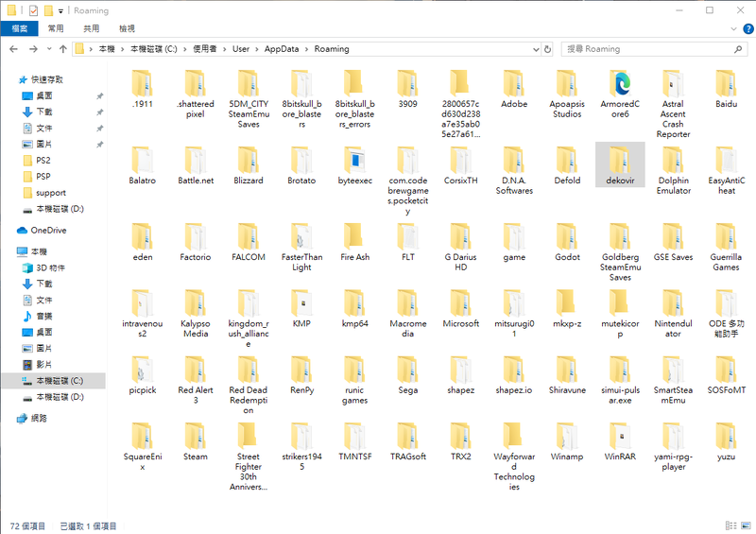
Task: Open the shapez.io folder
Action: (x=514, y=375)
